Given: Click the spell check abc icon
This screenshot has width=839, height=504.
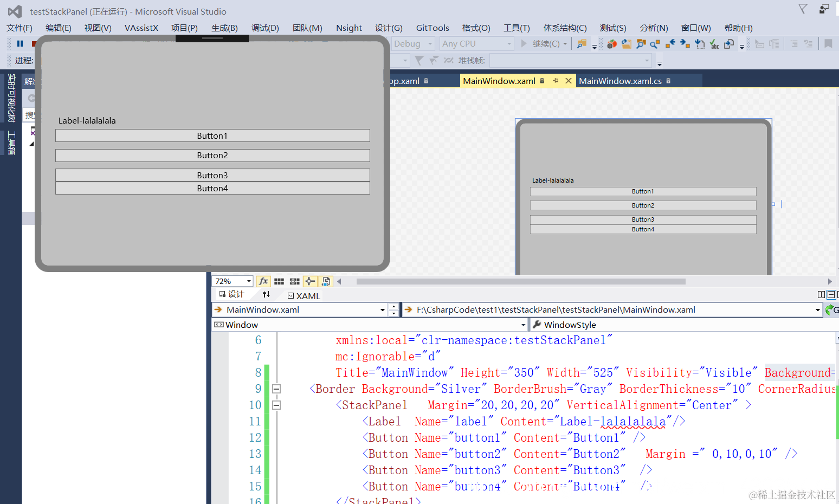Looking at the screenshot, I should (x=714, y=44).
